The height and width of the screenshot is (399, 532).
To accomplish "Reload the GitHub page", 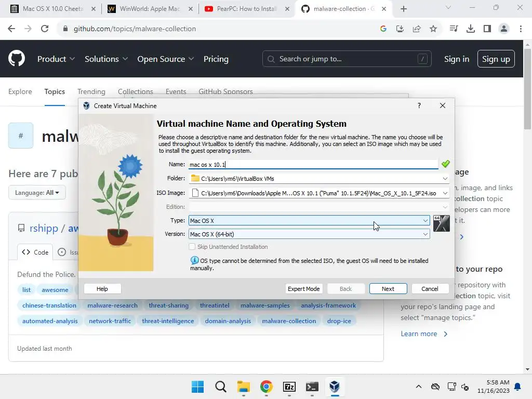I will coord(45,29).
